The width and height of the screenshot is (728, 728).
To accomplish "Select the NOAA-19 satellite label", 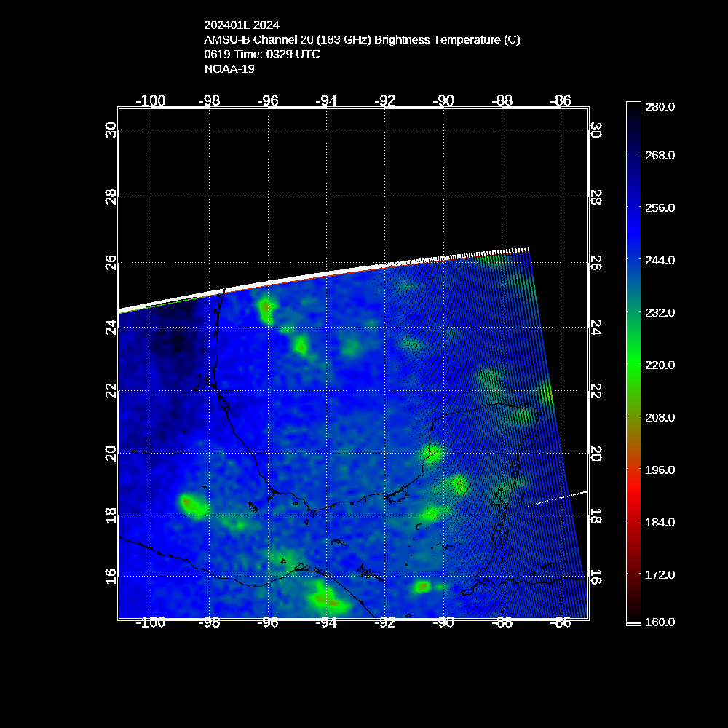I will [x=229, y=69].
